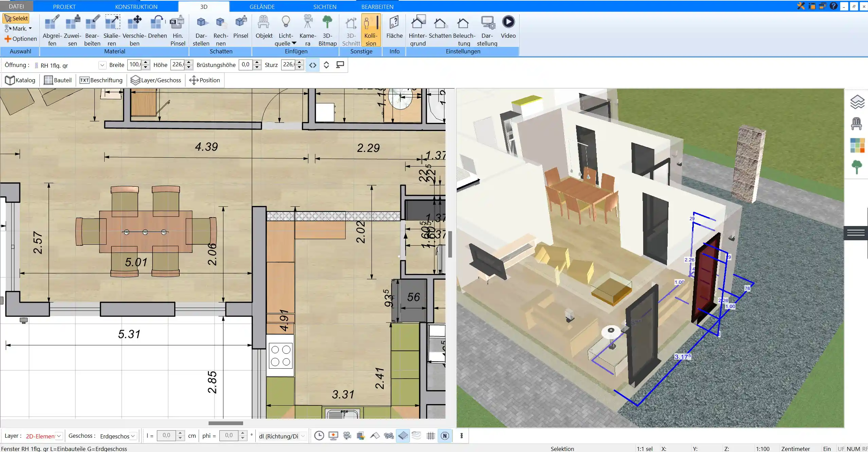Open the Öffnung type dropdown
868x452 pixels.
(102, 65)
